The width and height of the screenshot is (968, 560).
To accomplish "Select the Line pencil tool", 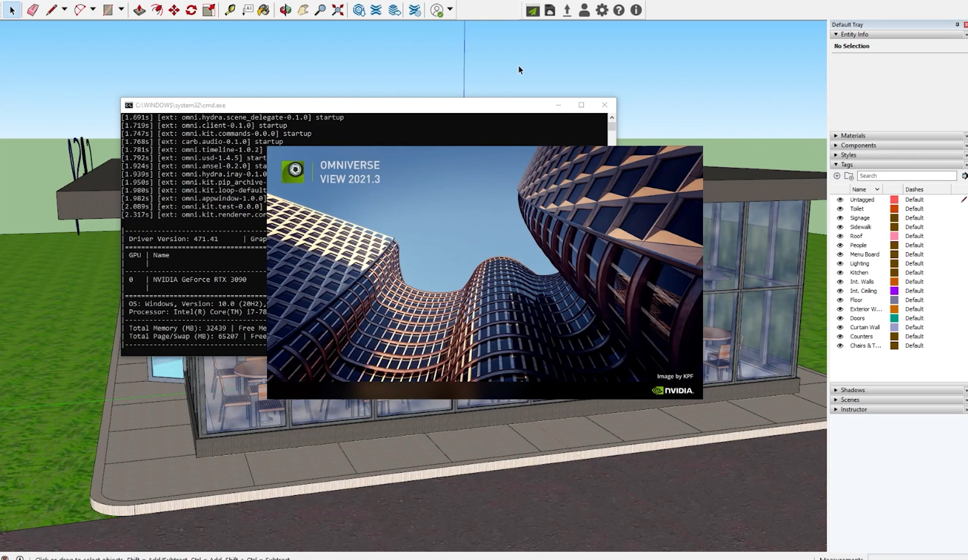I will tap(51, 10).
